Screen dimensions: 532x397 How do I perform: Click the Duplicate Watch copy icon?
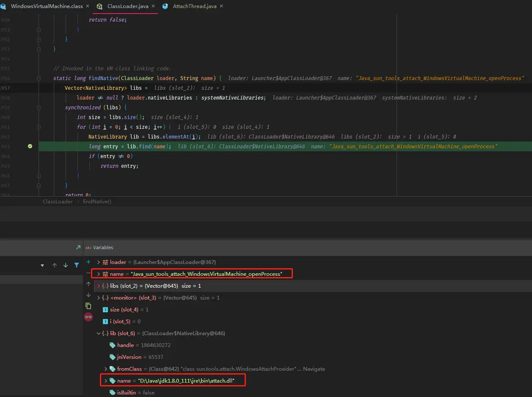88,306
